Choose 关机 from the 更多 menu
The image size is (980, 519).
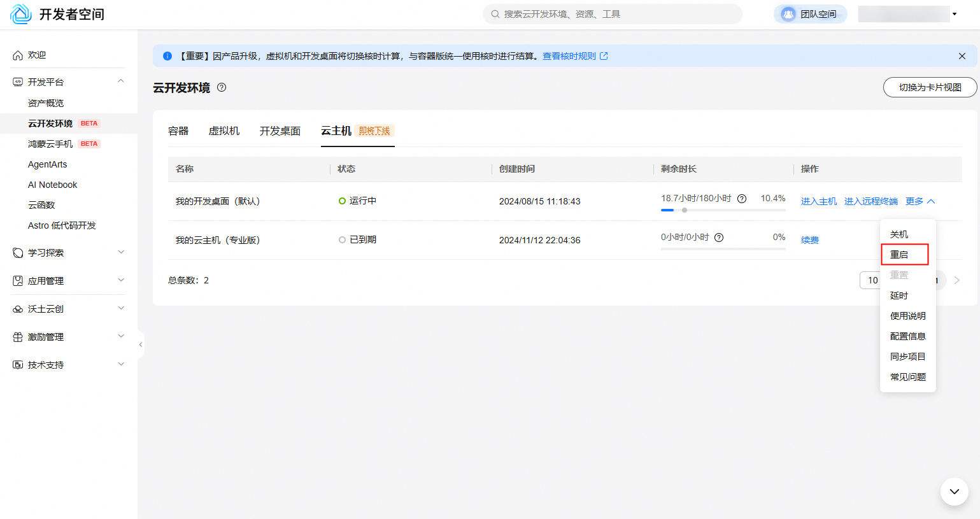(x=908, y=234)
